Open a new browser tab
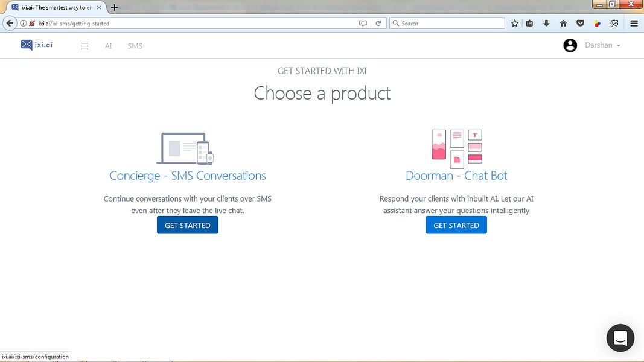The image size is (644, 362). click(115, 7)
